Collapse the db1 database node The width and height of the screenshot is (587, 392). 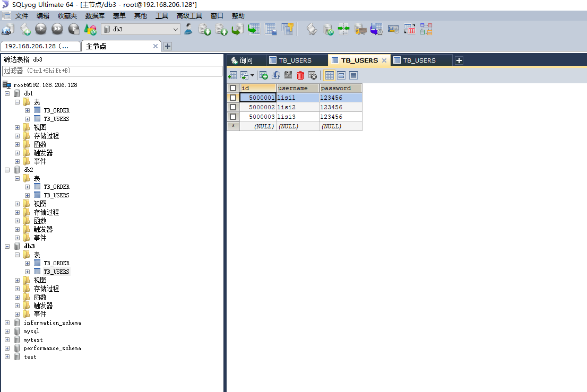point(7,93)
